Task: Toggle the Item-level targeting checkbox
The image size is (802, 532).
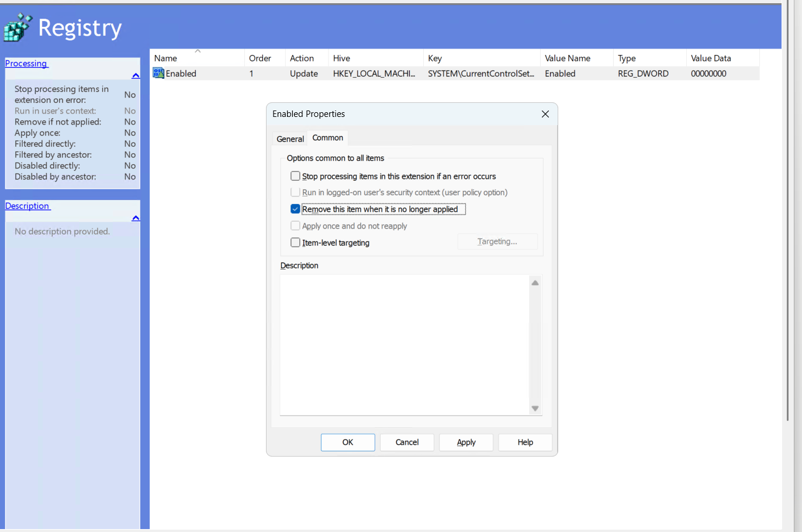Action: tap(295, 242)
